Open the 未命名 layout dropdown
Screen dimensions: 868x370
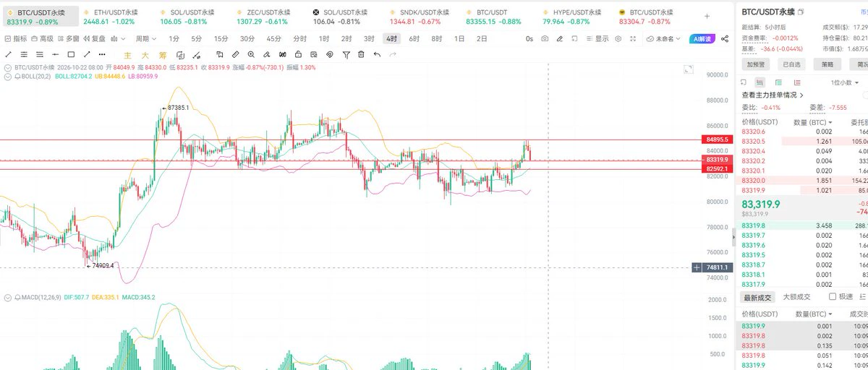click(663, 39)
